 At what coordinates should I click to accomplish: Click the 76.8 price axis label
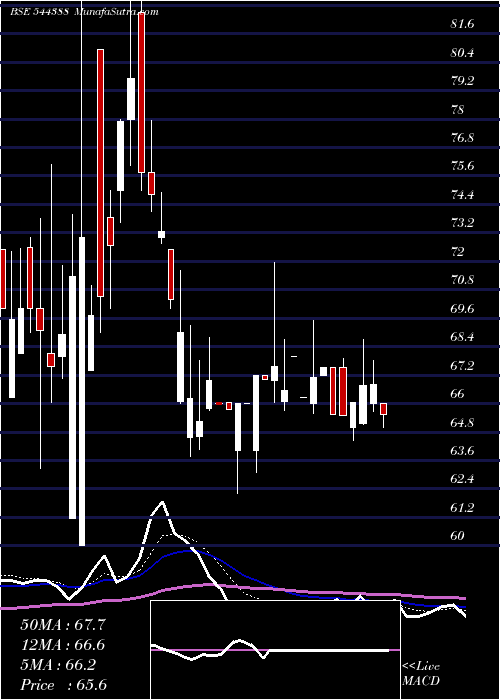point(462,138)
